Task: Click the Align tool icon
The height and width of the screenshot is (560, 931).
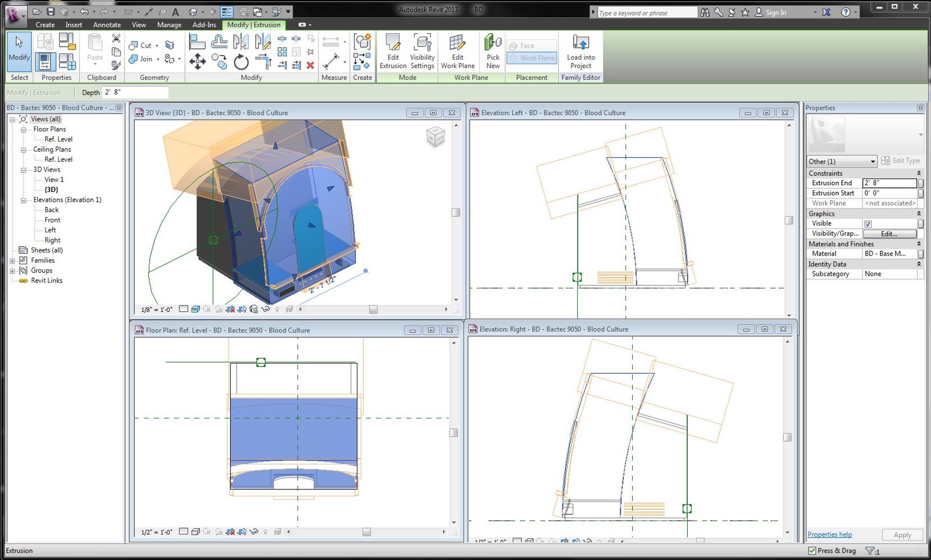Action: pyautogui.click(x=197, y=41)
